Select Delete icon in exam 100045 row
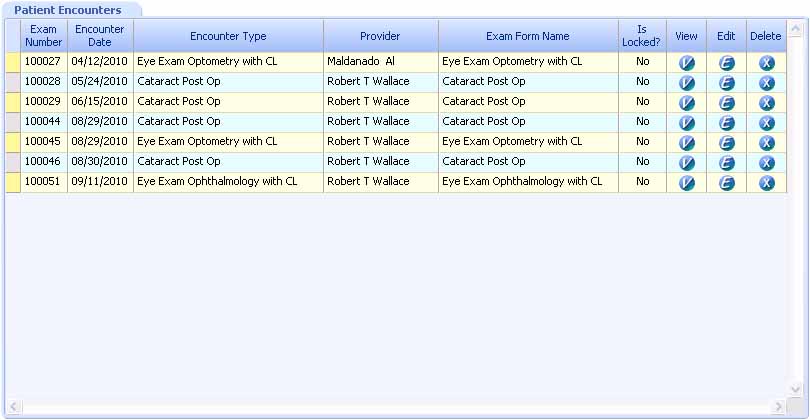The image size is (810, 420). (x=767, y=143)
